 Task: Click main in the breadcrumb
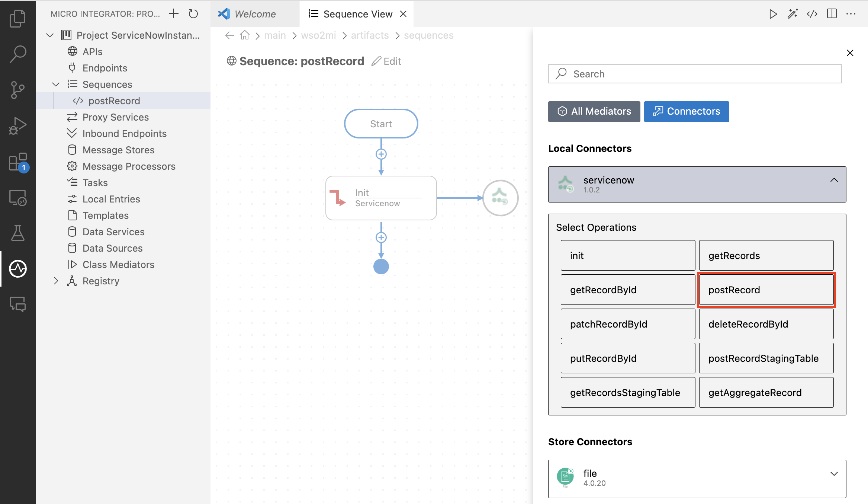coord(275,35)
